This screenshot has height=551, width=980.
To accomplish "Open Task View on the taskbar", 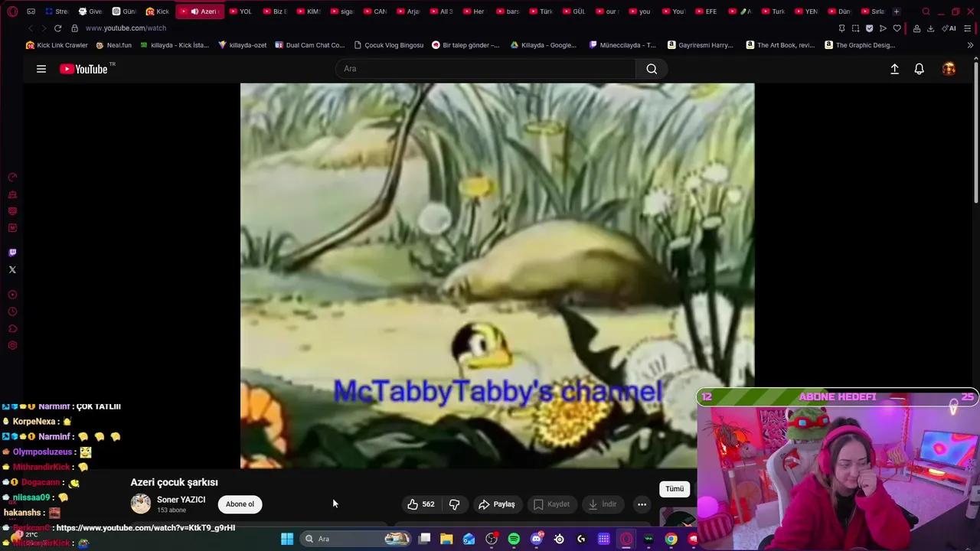I will point(424,539).
